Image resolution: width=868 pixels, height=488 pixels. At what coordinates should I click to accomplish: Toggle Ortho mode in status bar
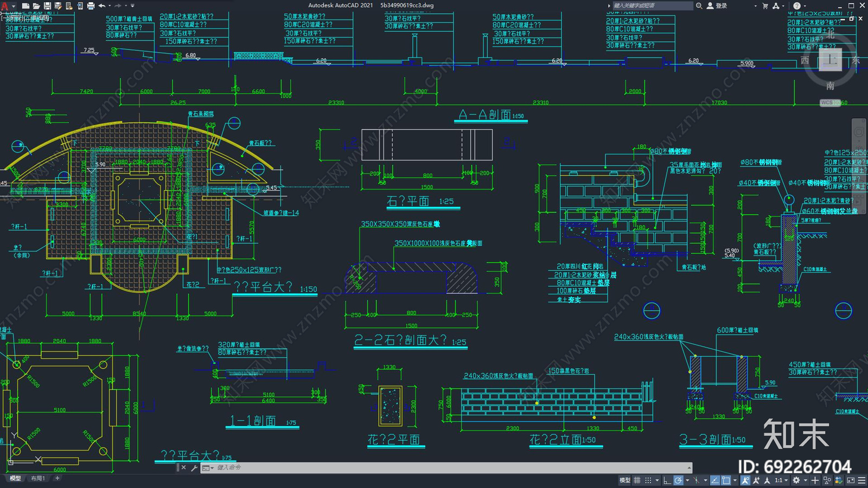[x=667, y=480]
